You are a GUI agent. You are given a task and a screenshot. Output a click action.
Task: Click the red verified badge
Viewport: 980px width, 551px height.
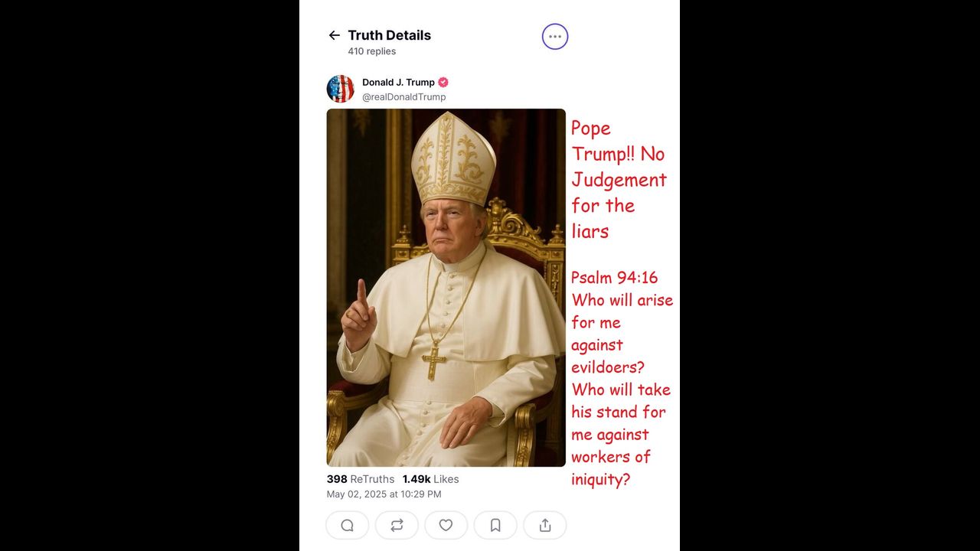443,82
